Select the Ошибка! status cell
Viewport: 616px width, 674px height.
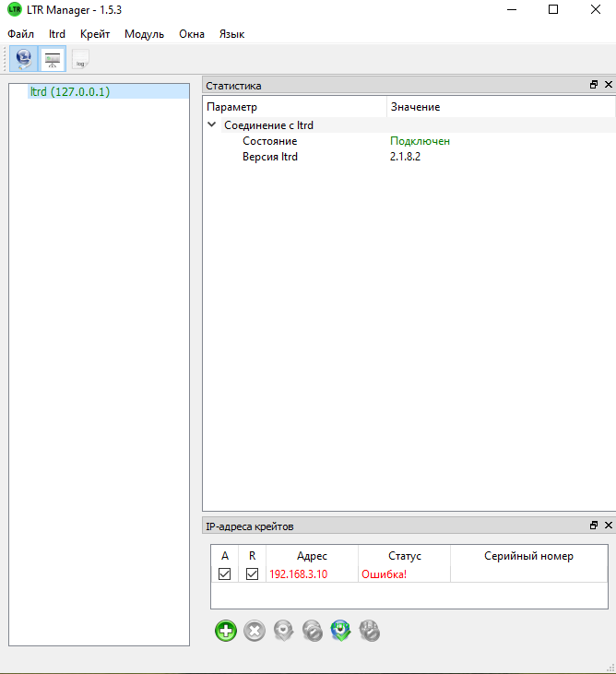(x=405, y=574)
